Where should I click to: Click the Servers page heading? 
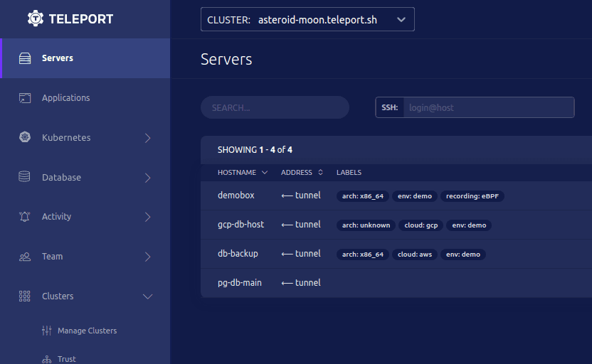(226, 59)
